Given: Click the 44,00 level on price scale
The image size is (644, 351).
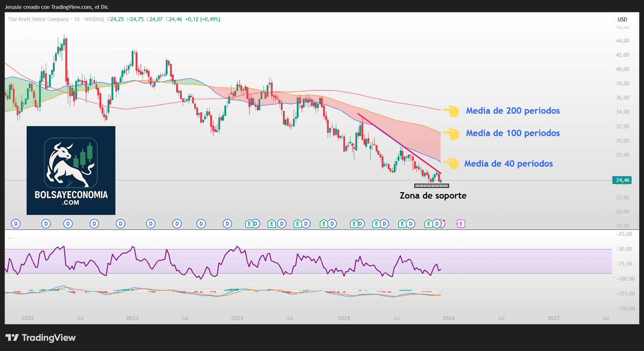Looking at the screenshot, I should tap(622, 41).
